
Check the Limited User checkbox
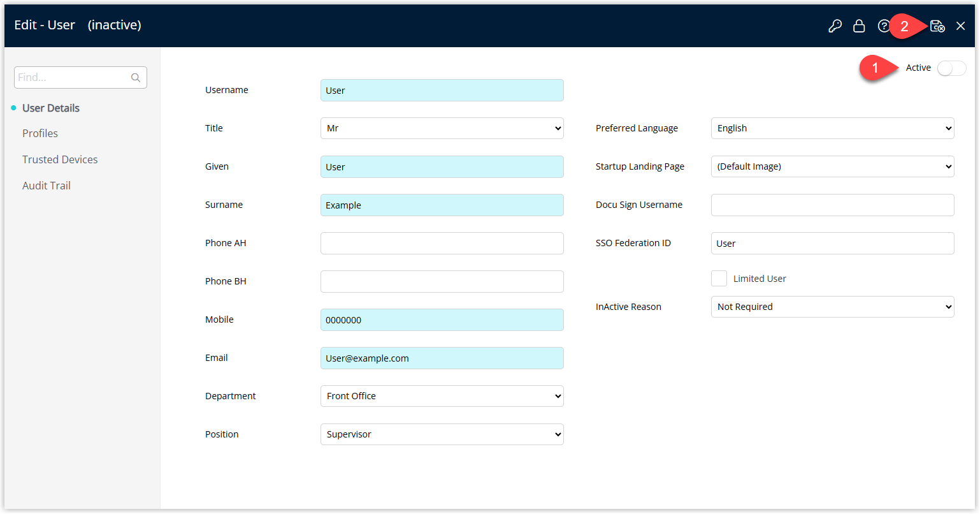(x=719, y=279)
